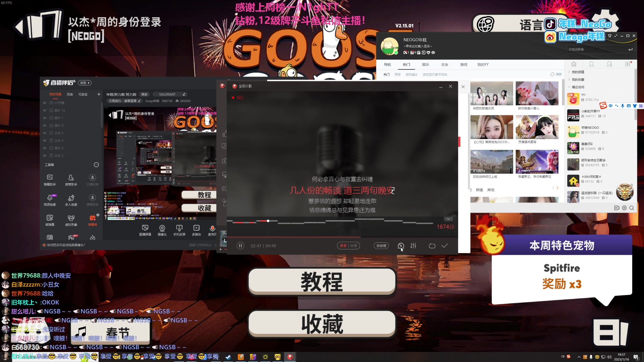Open the 类型 dropdown beside 直播伴侣 logo

tap(85, 83)
